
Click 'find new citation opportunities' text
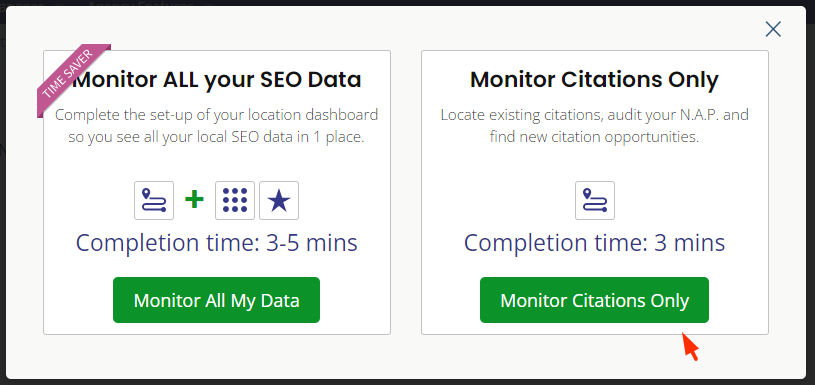[x=594, y=138]
